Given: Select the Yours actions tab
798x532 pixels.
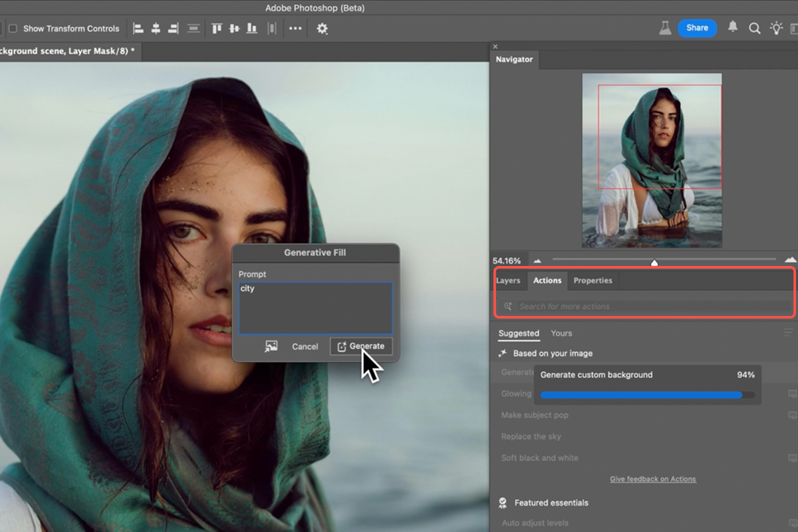Looking at the screenshot, I should (x=561, y=333).
